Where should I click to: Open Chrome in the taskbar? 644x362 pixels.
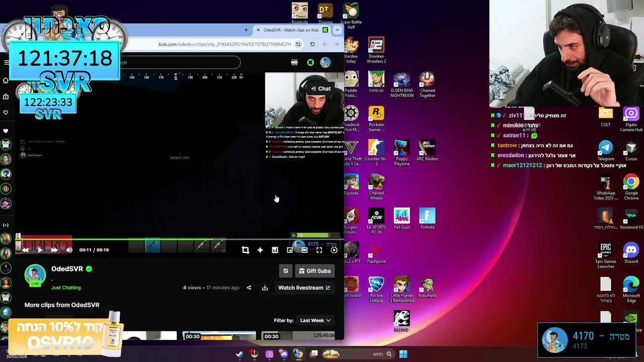298,354
